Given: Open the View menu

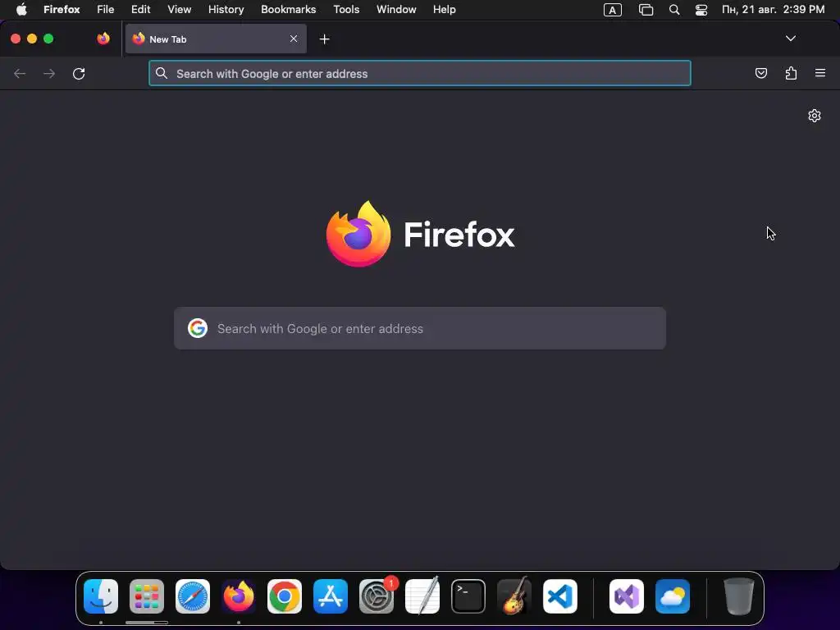Looking at the screenshot, I should pyautogui.click(x=179, y=10).
